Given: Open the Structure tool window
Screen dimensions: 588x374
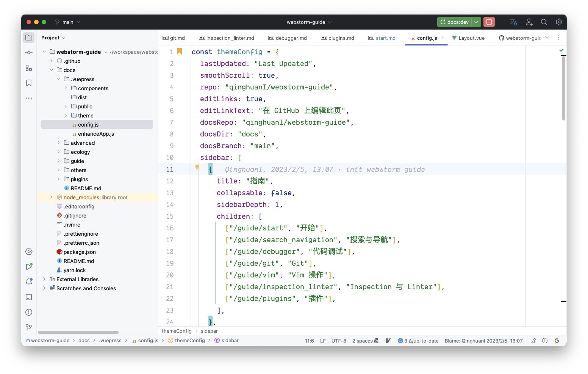Looking at the screenshot, I should pyautogui.click(x=28, y=68).
